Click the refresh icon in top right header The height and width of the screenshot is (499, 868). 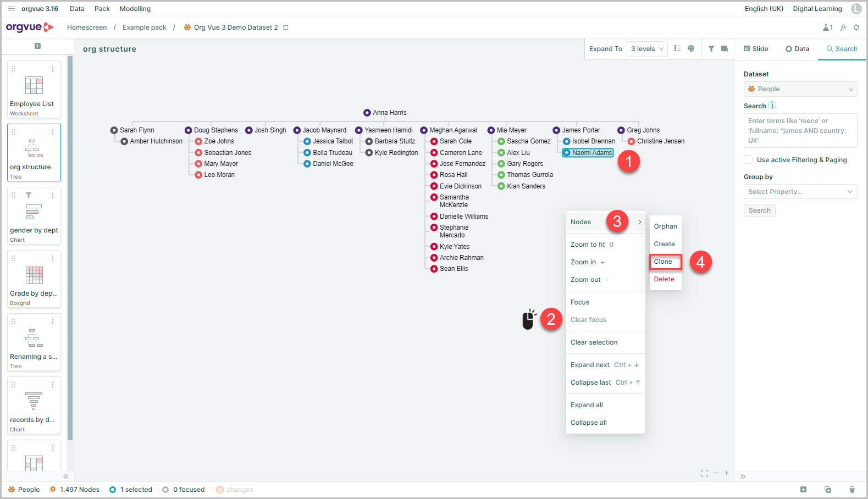pos(856,27)
